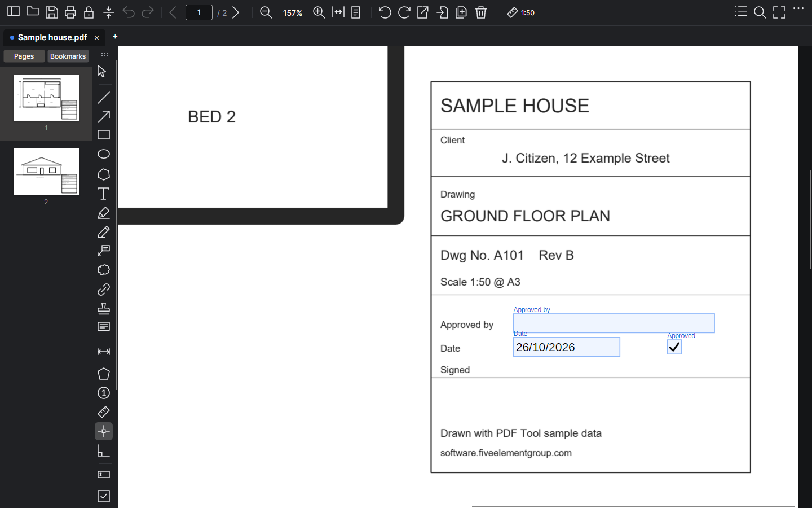Delete page with trash icon

pyautogui.click(x=481, y=12)
